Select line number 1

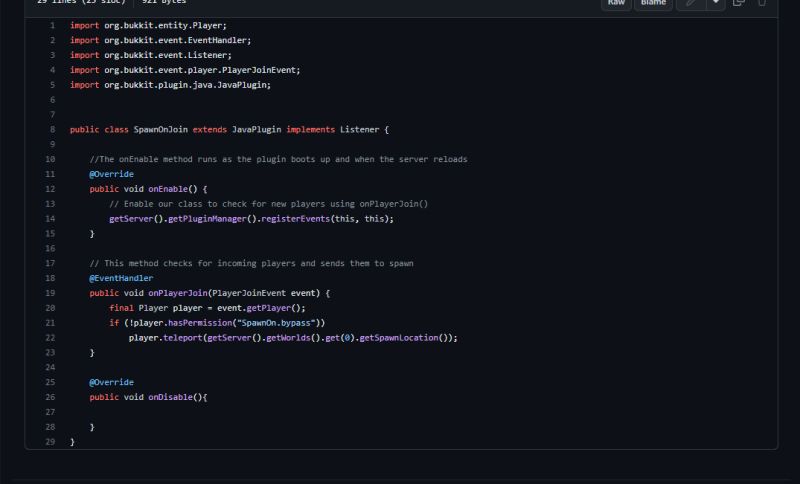[52, 26]
